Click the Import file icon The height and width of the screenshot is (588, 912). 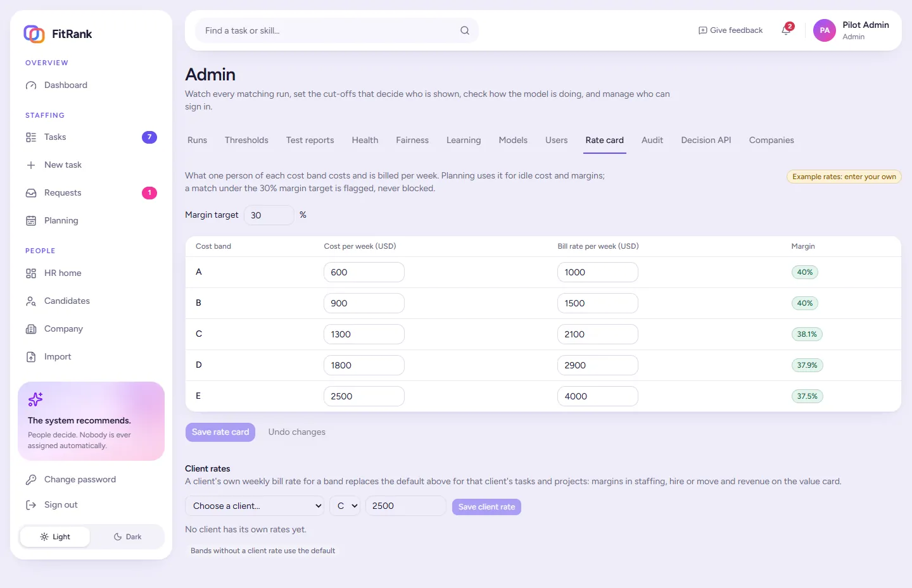(31, 357)
